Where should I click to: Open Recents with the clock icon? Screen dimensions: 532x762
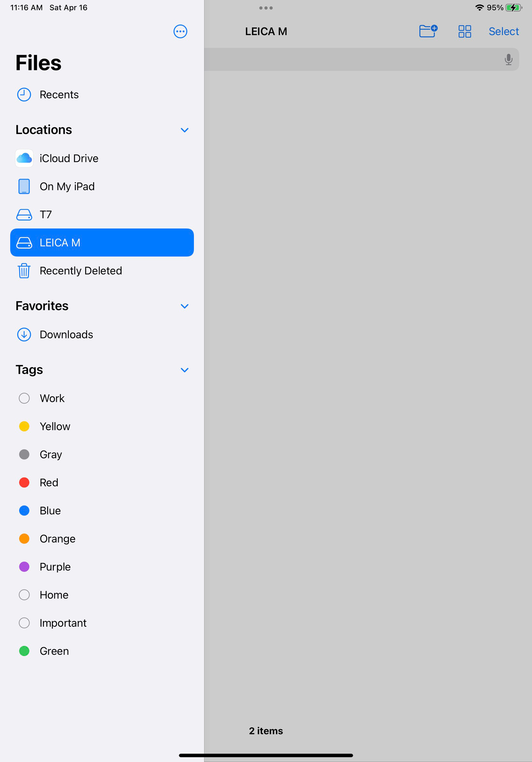coord(24,94)
